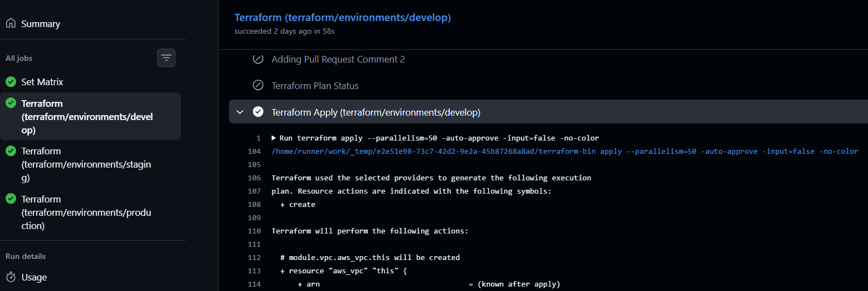Select the Set Matrix job

(x=42, y=82)
